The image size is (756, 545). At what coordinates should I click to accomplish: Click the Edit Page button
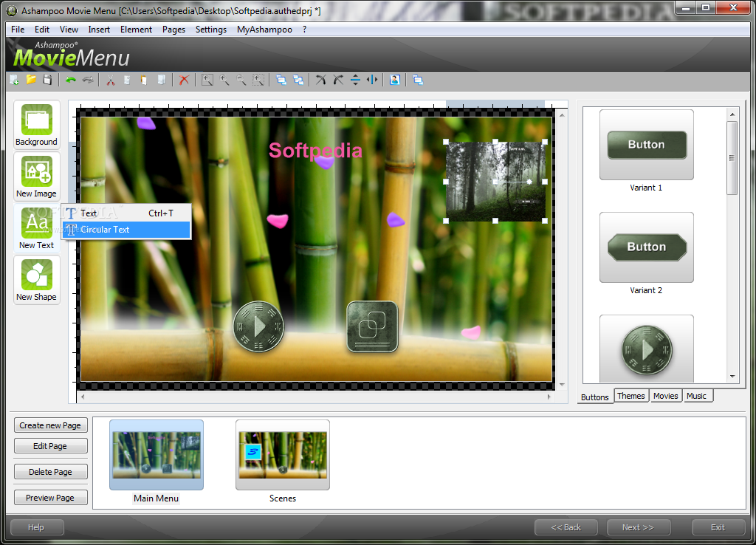[50, 446]
